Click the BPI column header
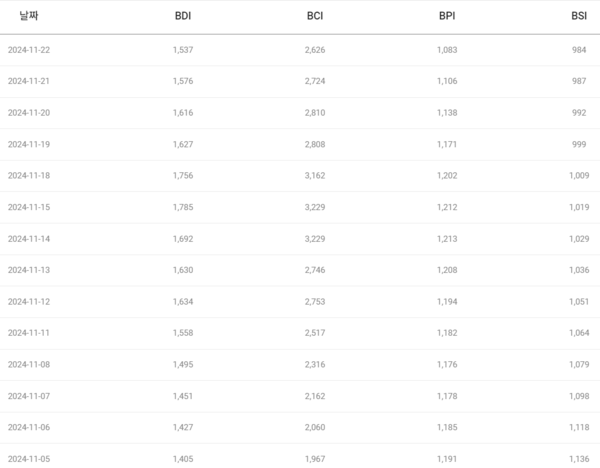Image resolution: width=600 pixels, height=468 pixels. [x=447, y=16]
